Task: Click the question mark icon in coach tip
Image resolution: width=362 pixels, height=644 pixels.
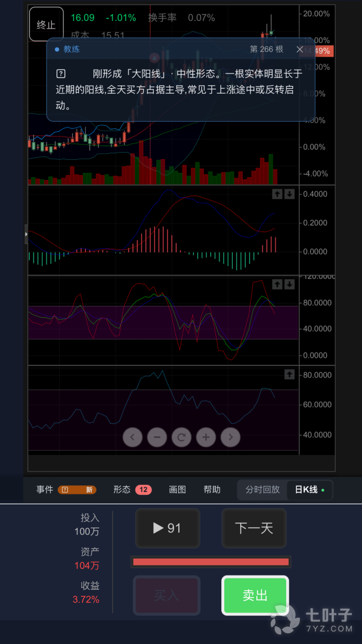Action: pyautogui.click(x=61, y=74)
